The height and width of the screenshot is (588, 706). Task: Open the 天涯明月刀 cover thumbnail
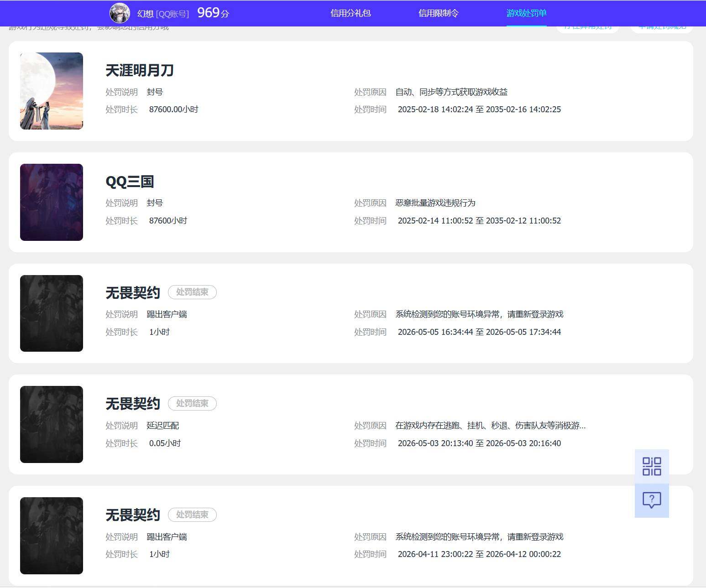click(52, 91)
